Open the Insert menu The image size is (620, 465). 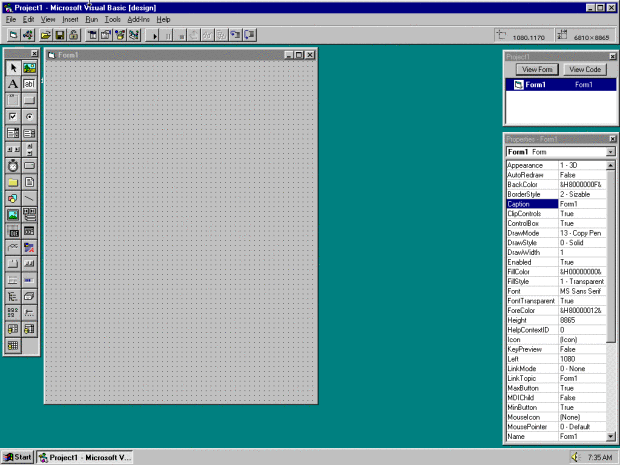coord(70,19)
